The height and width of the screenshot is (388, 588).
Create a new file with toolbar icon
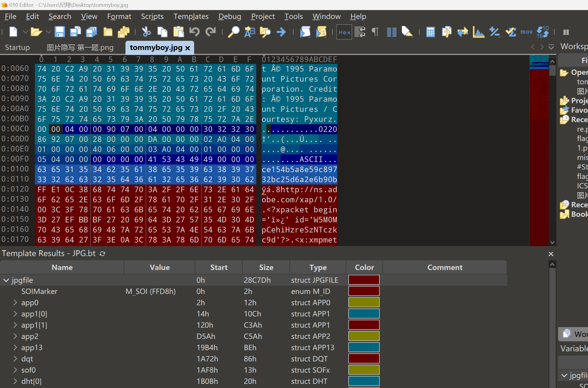[x=13, y=32]
